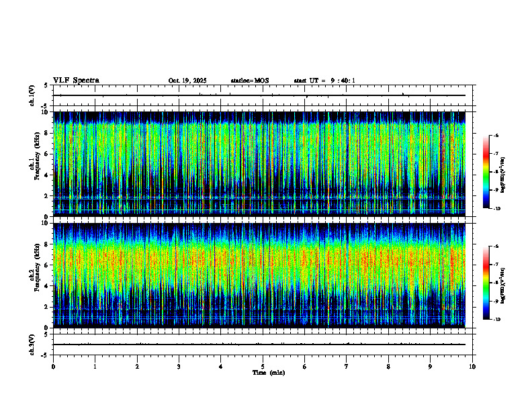Viewport: 532px width, 411px height.
Task: Click the "10" tick on the time axis
Action: (472, 367)
